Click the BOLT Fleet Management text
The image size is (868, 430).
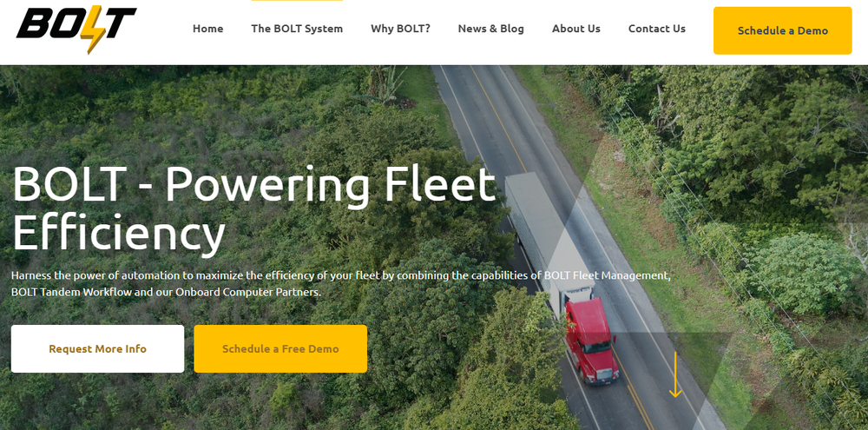pos(607,275)
